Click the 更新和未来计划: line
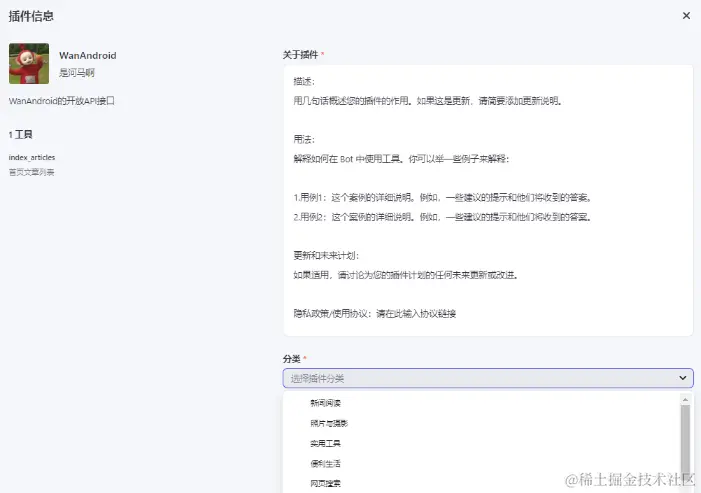701x493 pixels. (x=326, y=256)
